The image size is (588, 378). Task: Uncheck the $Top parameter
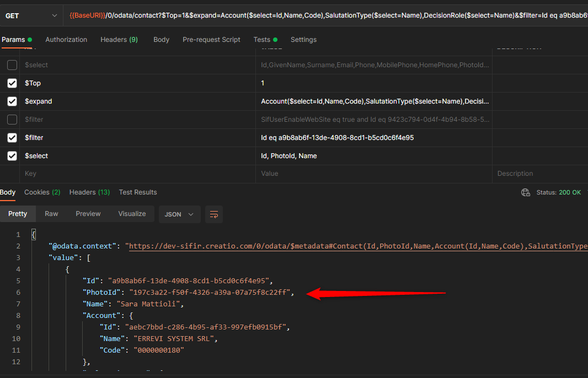tap(12, 83)
